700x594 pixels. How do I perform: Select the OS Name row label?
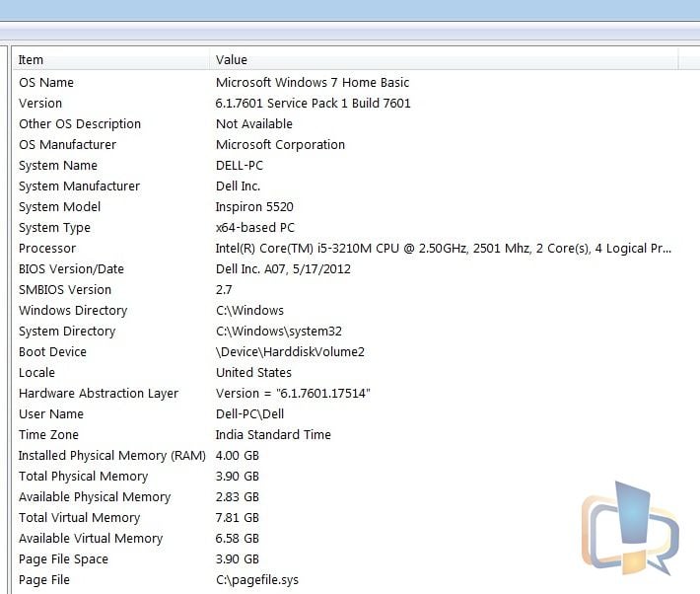(x=46, y=83)
